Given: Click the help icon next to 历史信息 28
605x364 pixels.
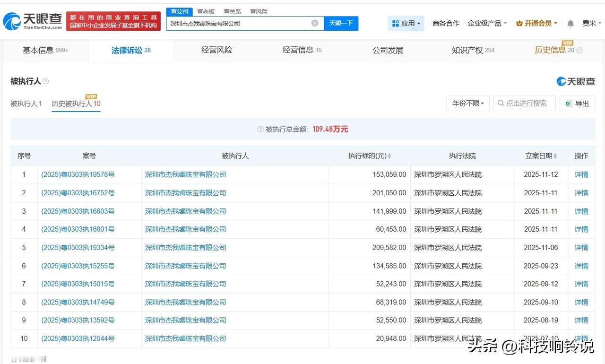Looking at the screenshot, I should tap(579, 51).
